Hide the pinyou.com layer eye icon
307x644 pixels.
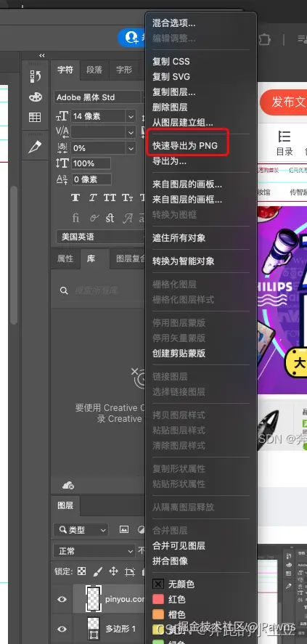click(62, 599)
